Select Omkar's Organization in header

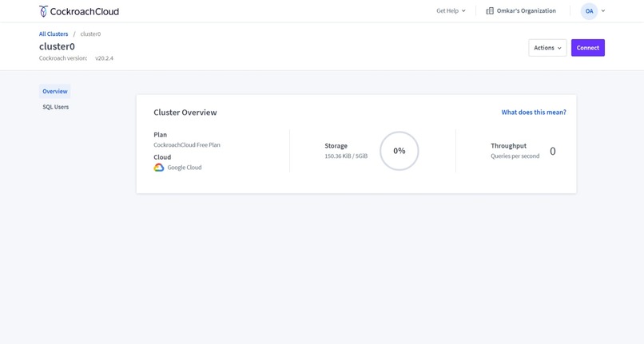(526, 11)
